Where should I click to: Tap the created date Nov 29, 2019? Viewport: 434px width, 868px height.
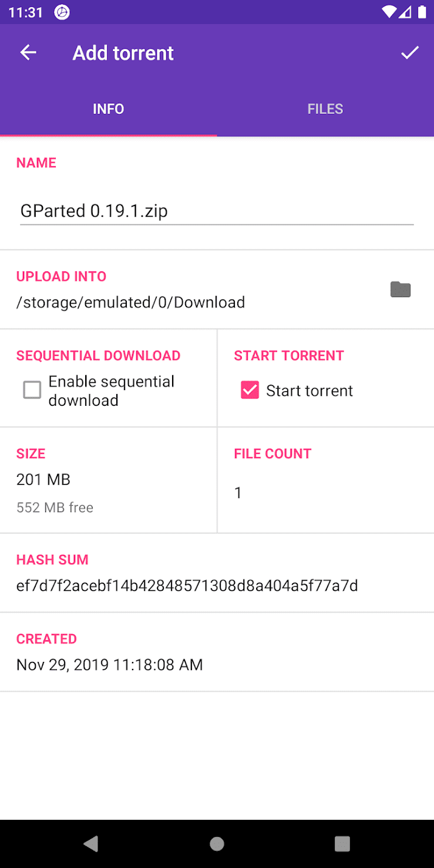pyautogui.click(x=109, y=665)
